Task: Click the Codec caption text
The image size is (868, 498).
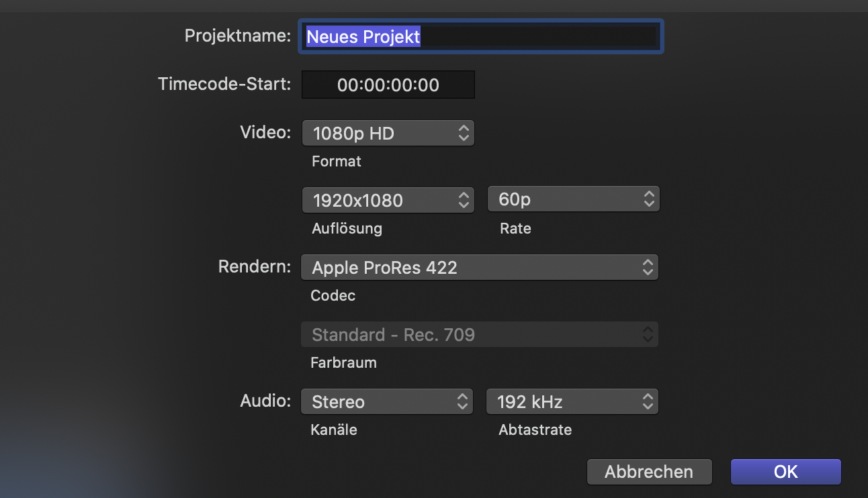Action: tap(333, 296)
